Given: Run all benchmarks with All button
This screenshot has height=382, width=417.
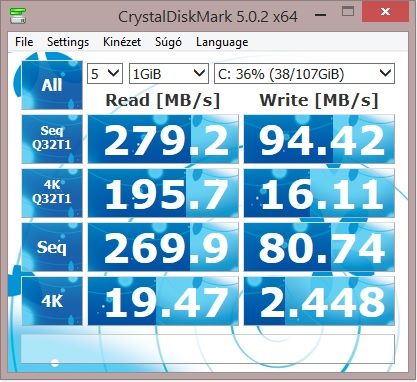Looking at the screenshot, I should (x=52, y=85).
